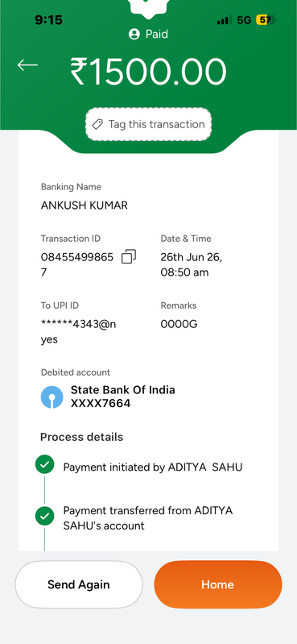
Task: Tap the Paid profile icon
Action: 134,34
